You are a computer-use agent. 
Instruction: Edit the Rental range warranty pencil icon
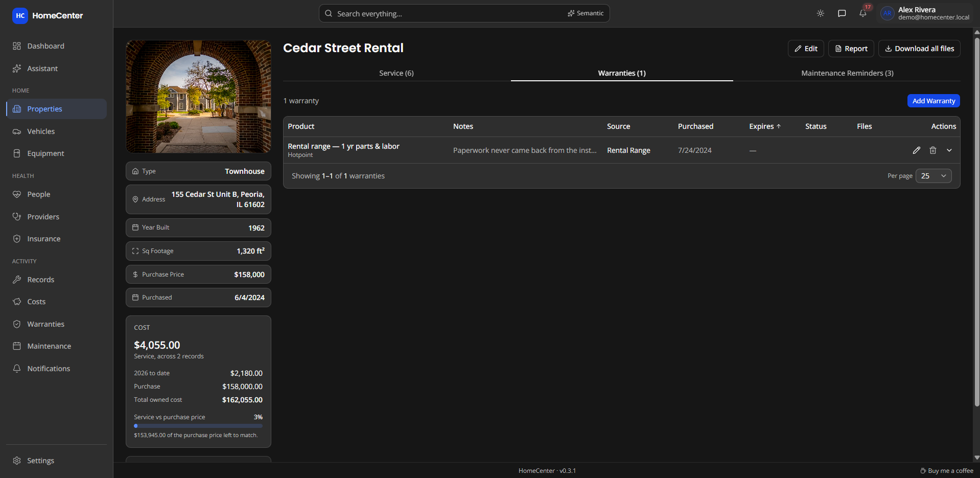[x=917, y=150]
